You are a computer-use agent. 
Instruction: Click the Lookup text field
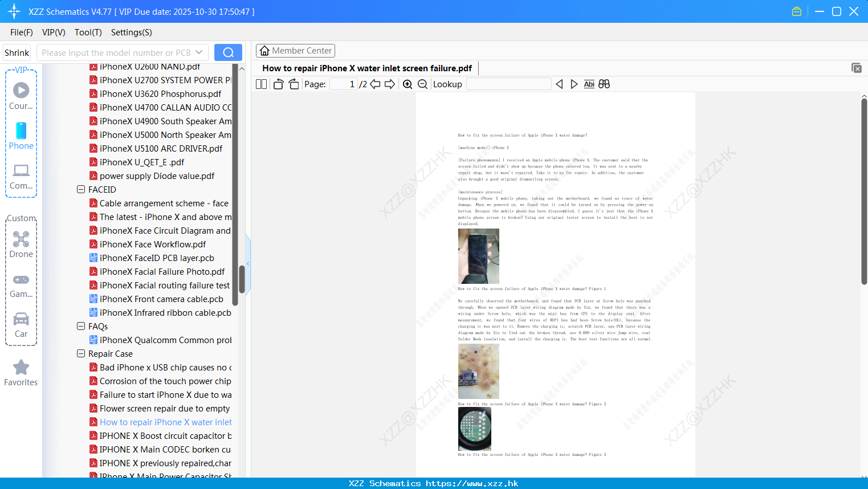coord(508,84)
